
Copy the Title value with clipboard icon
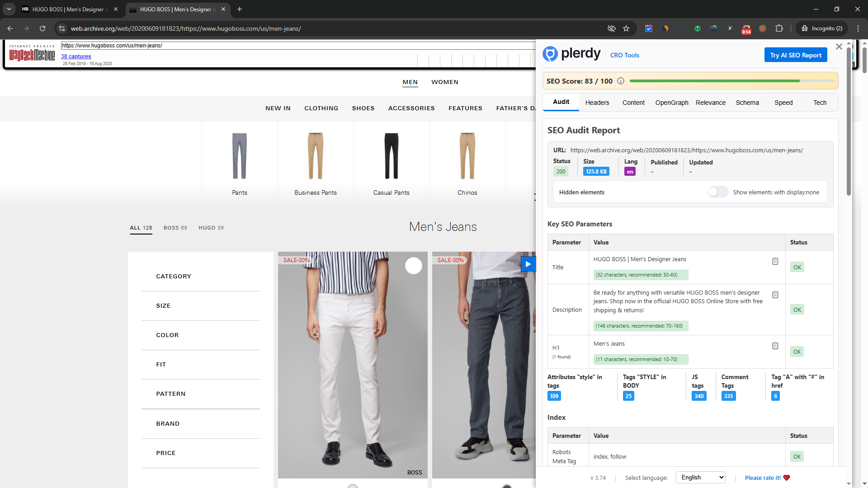[775, 261]
